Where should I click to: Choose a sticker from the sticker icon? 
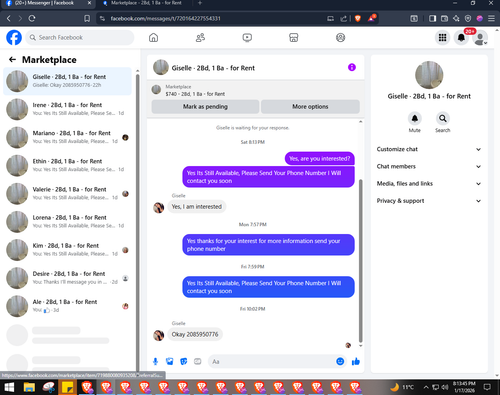184,361
